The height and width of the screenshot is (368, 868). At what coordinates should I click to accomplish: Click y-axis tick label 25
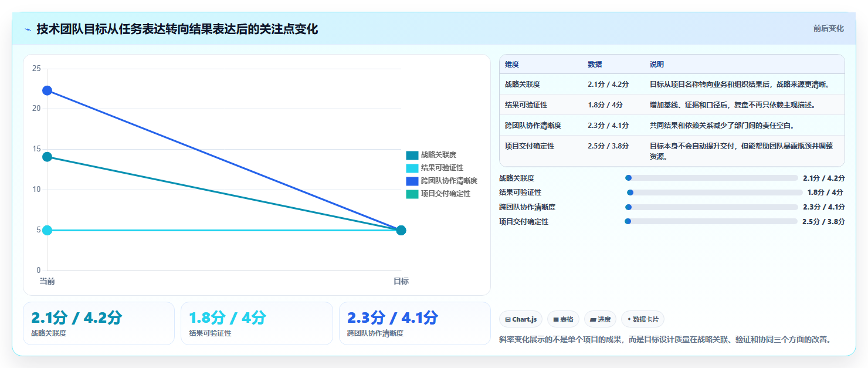(x=36, y=69)
